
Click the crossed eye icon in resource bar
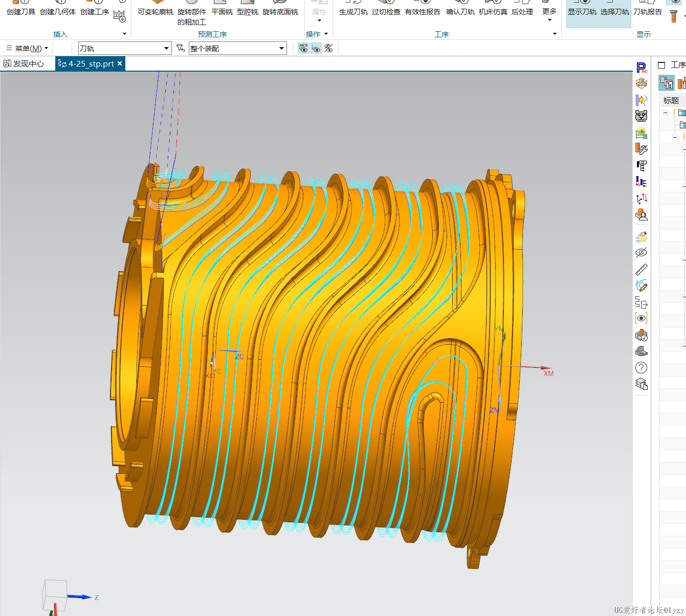(x=641, y=253)
